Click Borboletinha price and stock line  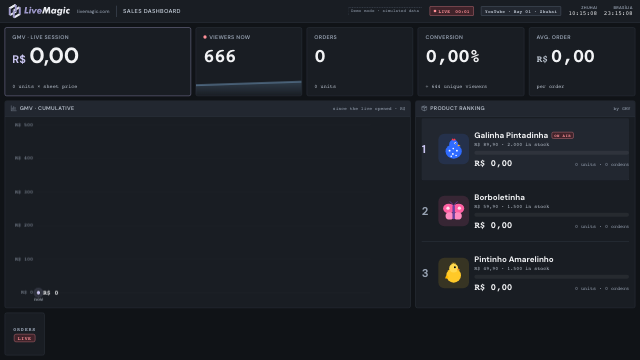(x=511, y=207)
